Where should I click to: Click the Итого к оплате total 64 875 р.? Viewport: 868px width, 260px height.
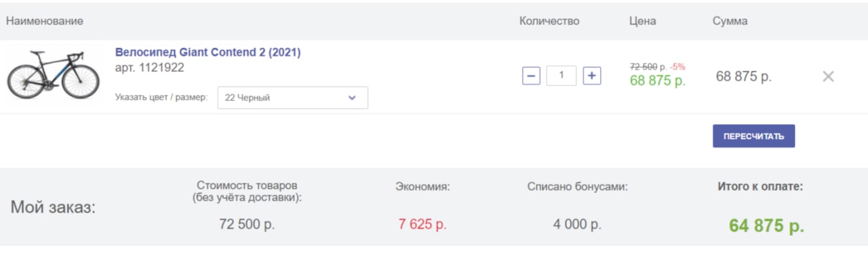[766, 226]
